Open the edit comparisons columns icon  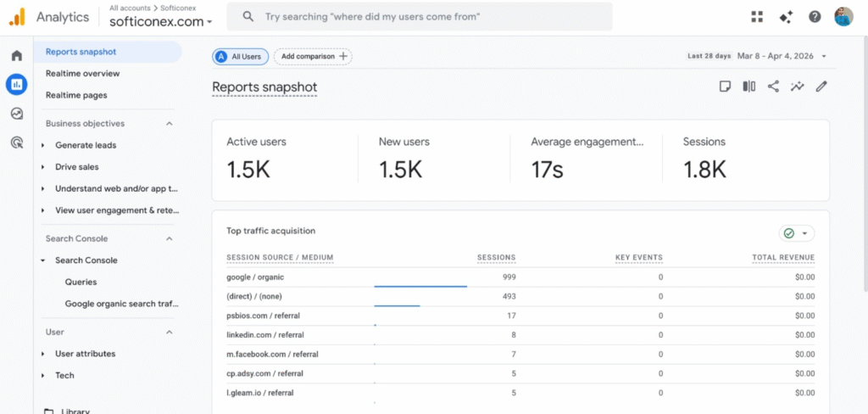point(749,87)
